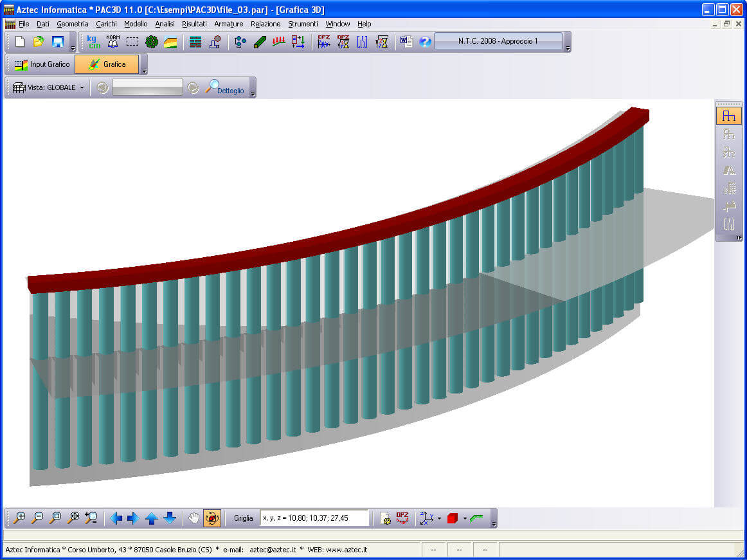Click the Word report export icon

[x=406, y=42]
